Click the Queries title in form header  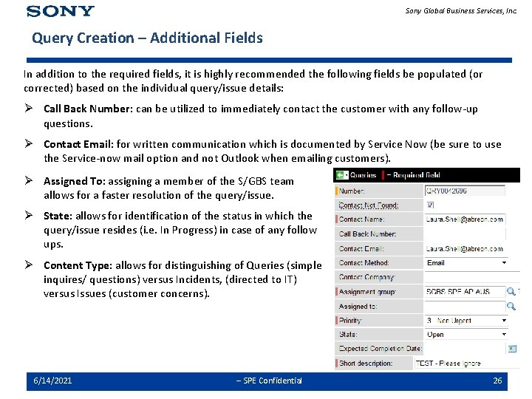363,175
